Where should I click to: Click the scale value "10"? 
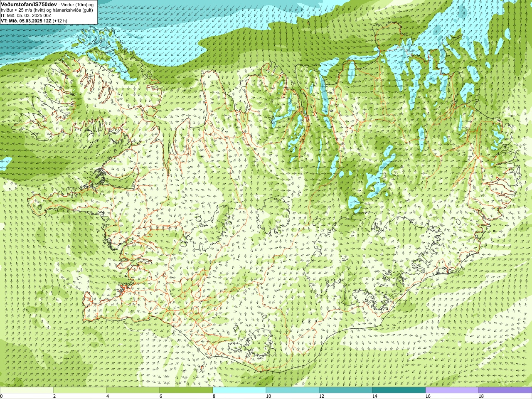coord(268,397)
